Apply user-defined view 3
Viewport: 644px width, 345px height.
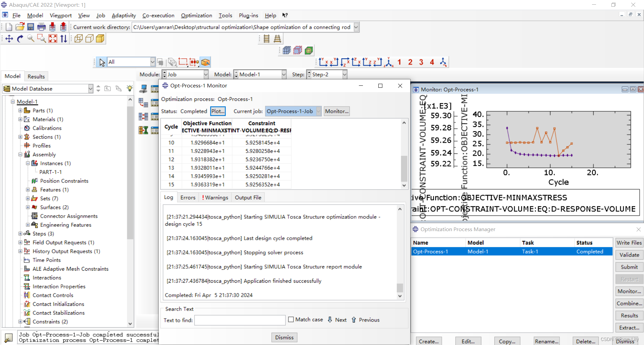421,62
